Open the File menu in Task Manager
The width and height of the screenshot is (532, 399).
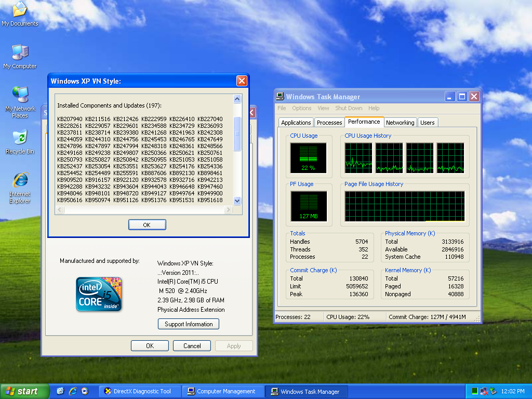pyautogui.click(x=282, y=108)
